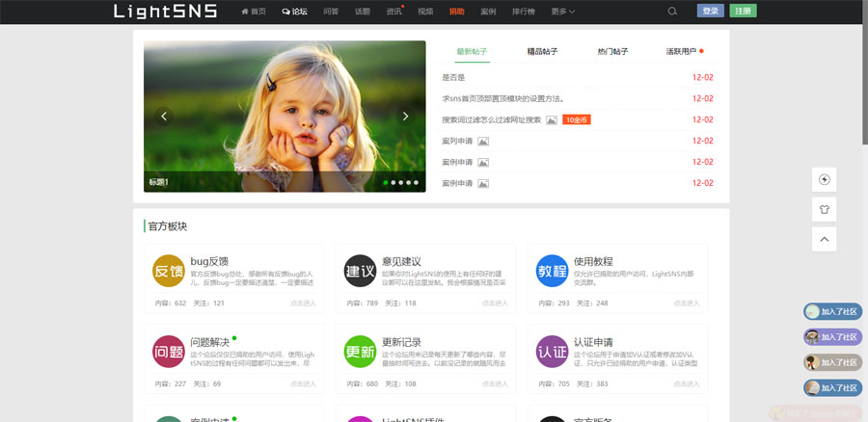Open the 首页 nav item

click(254, 11)
